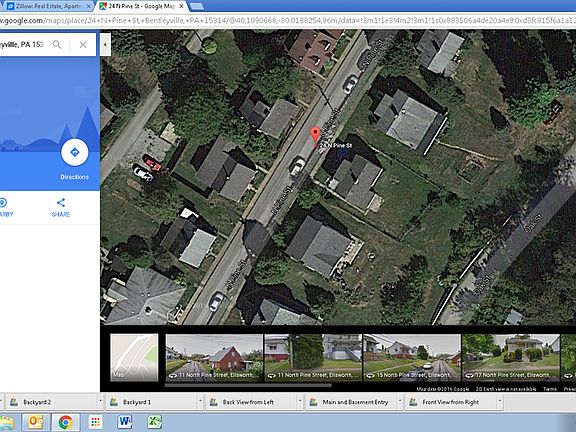Switch to the Zillow Real Estate tab
The width and height of the screenshot is (576, 432).
point(48,6)
